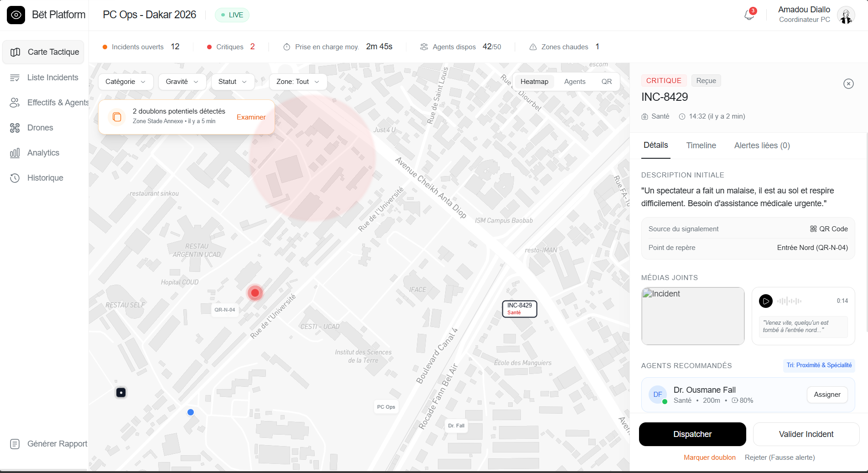Viewport: 868px width, 473px height.
Task: Click the blue agent dot on map
Action: (x=191, y=412)
